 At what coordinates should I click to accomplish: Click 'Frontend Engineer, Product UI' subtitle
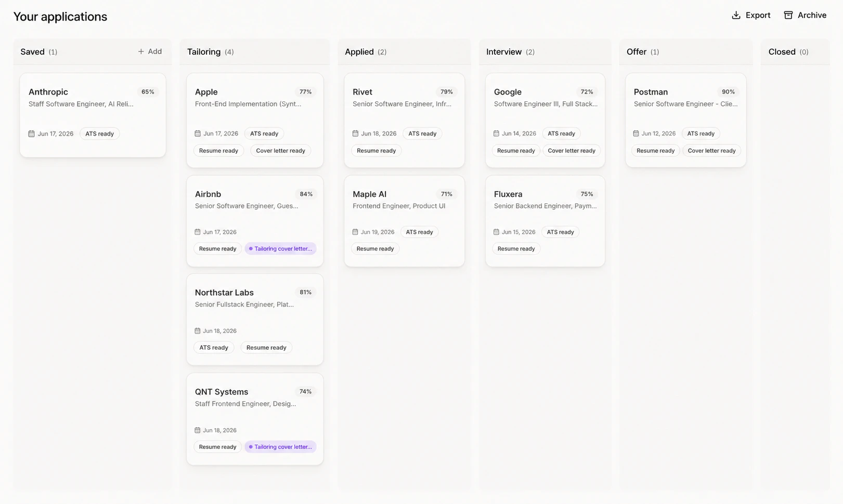399,206
